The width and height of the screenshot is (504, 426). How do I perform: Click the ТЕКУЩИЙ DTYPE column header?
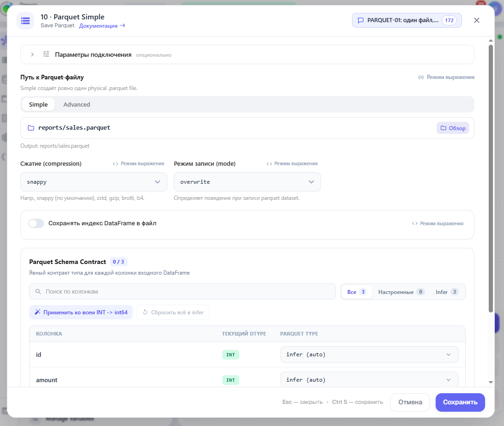coord(244,334)
